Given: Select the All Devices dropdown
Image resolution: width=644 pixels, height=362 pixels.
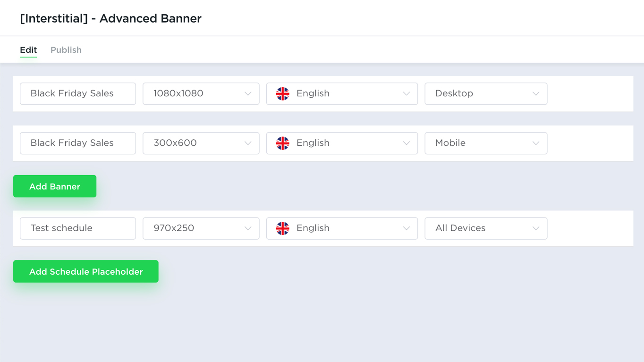Looking at the screenshot, I should (x=486, y=228).
